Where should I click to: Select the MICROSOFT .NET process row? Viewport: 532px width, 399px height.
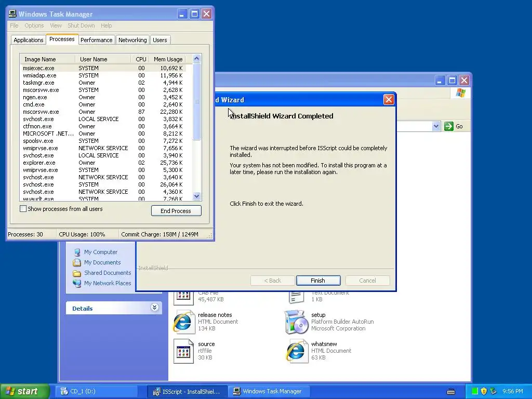tap(103, 134)
